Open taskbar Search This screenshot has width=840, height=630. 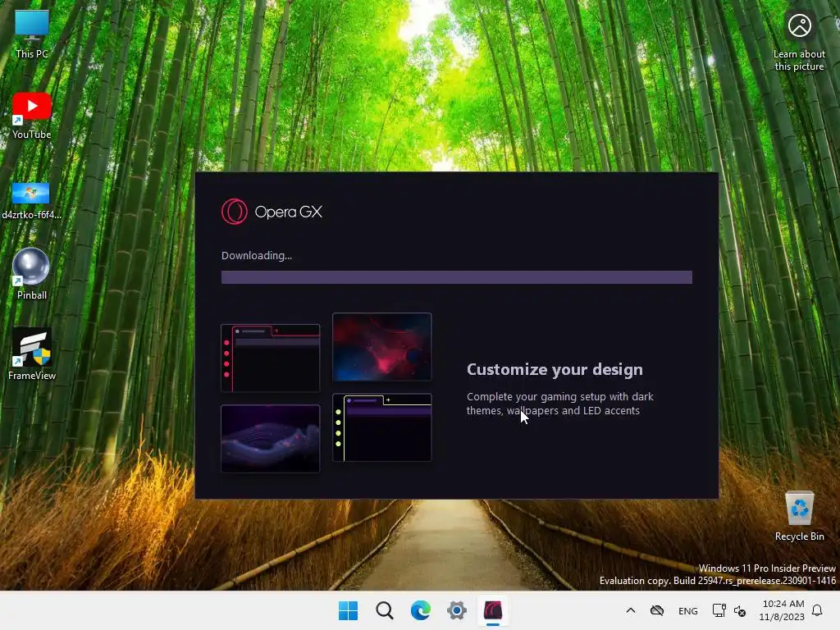[384, 610]
